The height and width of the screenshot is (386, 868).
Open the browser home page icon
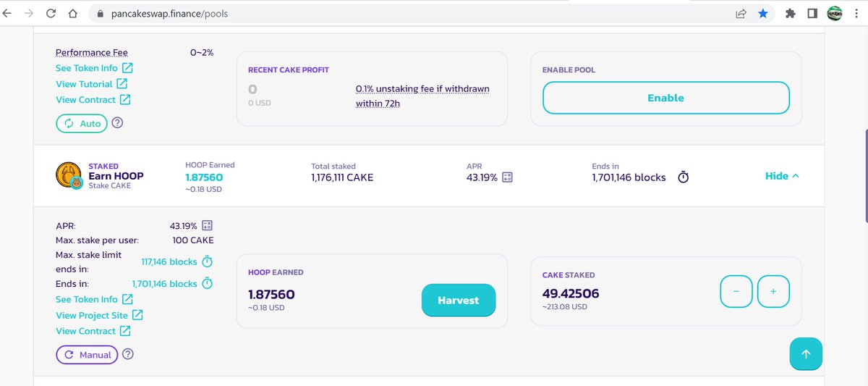(x=72, y=13)
